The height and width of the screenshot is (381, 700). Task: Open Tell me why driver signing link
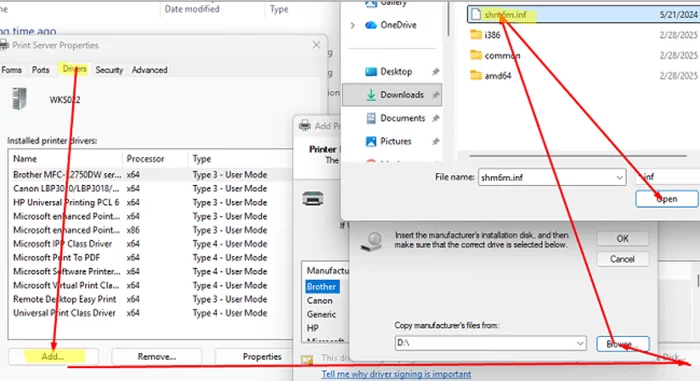pos(396,374)
